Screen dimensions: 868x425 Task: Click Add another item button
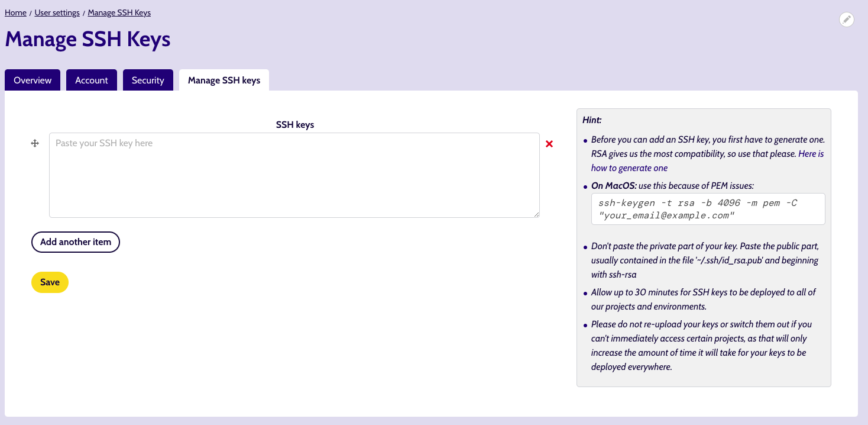pyautogui.click(x=76, y=242)
